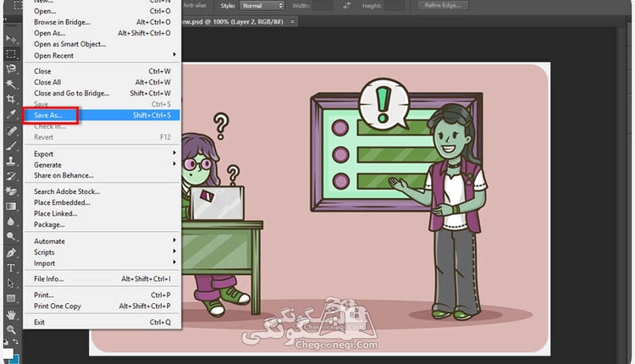Select the Rectangular Marquee tool
This screenshot has width=635, height=364.
click(11, 54)
